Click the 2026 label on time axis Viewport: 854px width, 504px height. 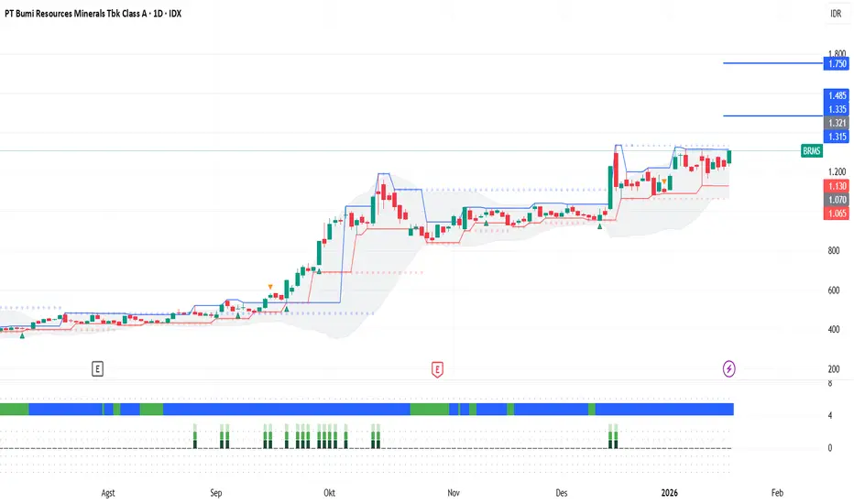click(x=670, y=493)
